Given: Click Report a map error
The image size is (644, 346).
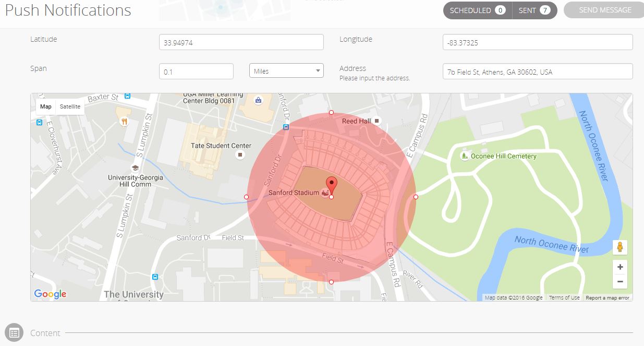Looking at the screenshot, I should (x=607, y=298).
